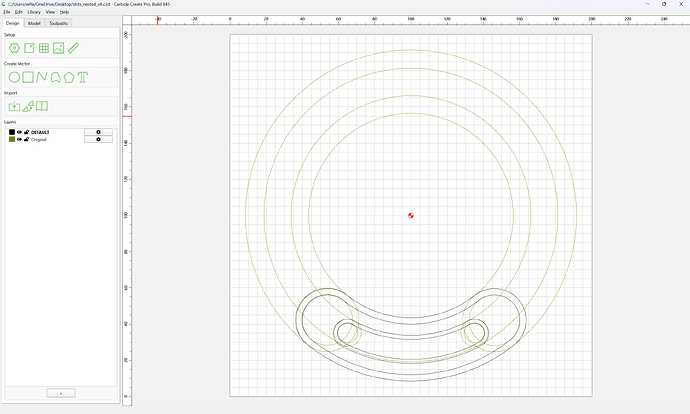Toggle visibility of DEFAULT layer
This screenshot has height=414, width=690.
pos(19,132)
